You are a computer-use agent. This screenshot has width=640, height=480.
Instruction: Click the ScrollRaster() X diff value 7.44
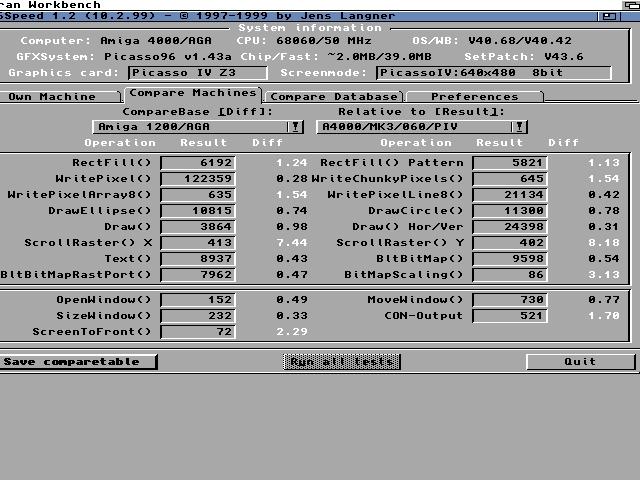point(292,243)
